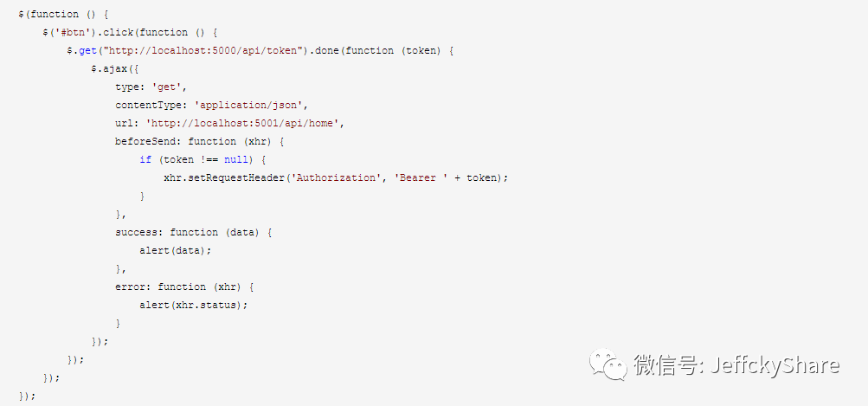The height and width of the screenshot is (406, 868).
Task: Click the type: 'get' line
Action: pyautogui.click(x=151, y=87)
